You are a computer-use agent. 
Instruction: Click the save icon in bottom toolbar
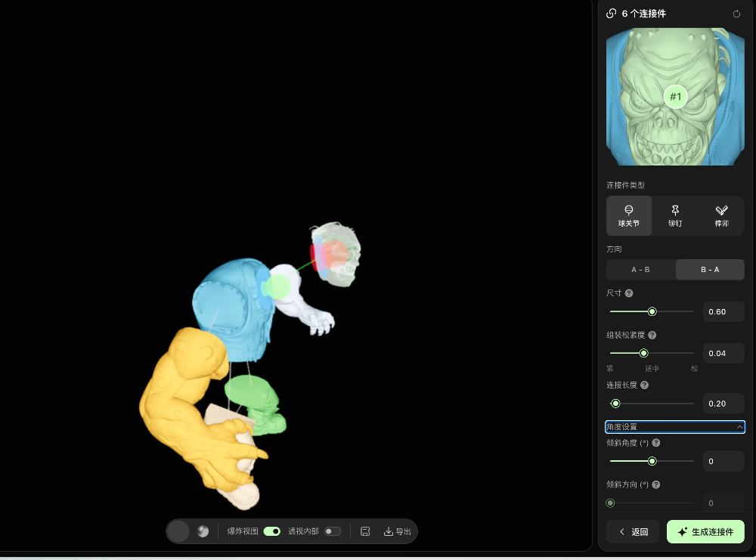tap(365, 531)
